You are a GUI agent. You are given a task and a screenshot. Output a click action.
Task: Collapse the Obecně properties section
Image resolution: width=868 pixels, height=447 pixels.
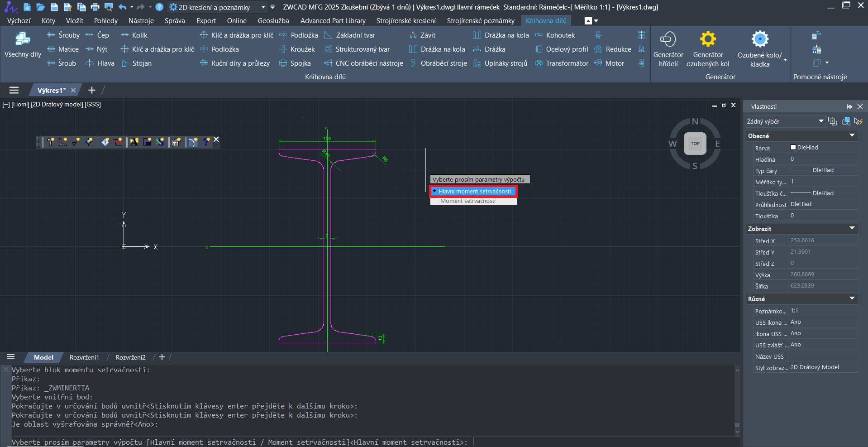click(852, 136)
